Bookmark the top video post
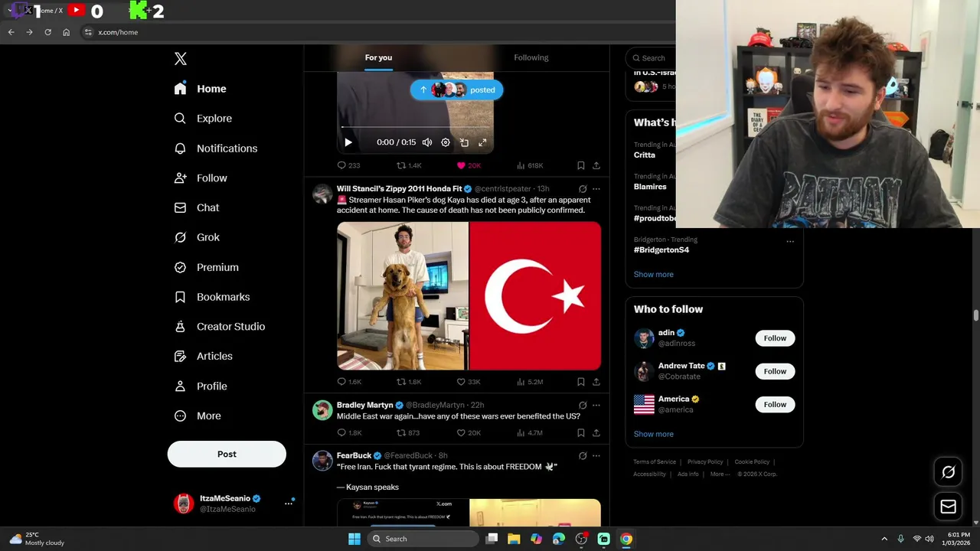This screenshot has width=980, height=551. coord(581,165)
